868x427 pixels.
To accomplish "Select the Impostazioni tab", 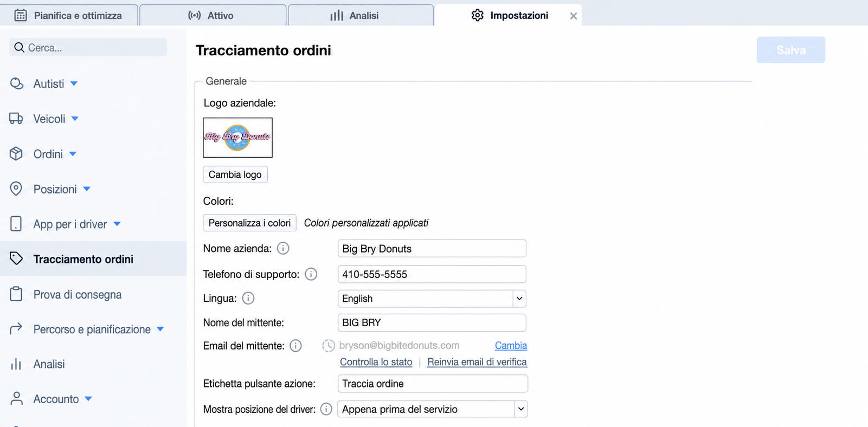I will [510, 15].
